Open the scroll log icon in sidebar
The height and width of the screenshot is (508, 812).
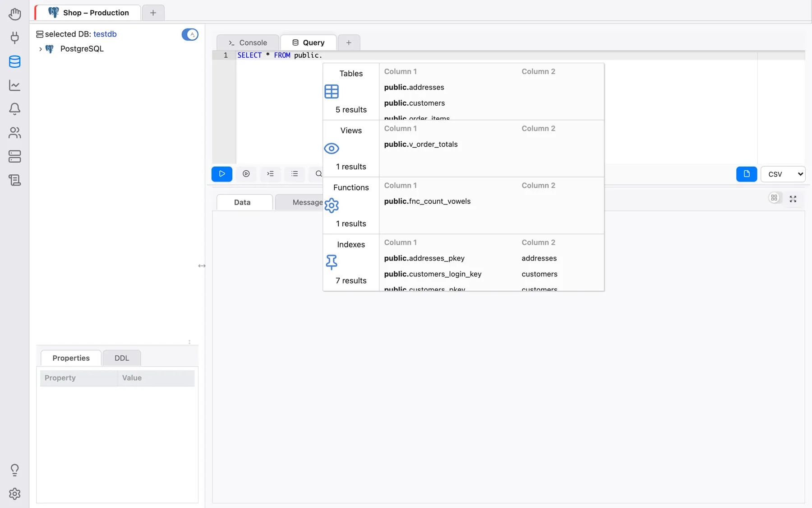click(14, 180)
